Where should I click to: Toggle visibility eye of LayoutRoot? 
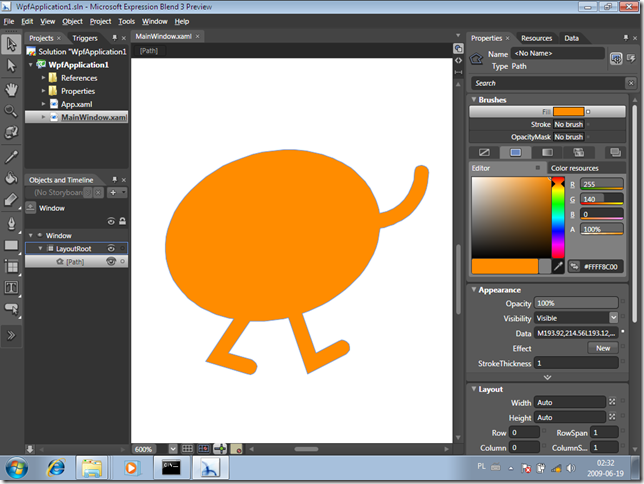111,248
